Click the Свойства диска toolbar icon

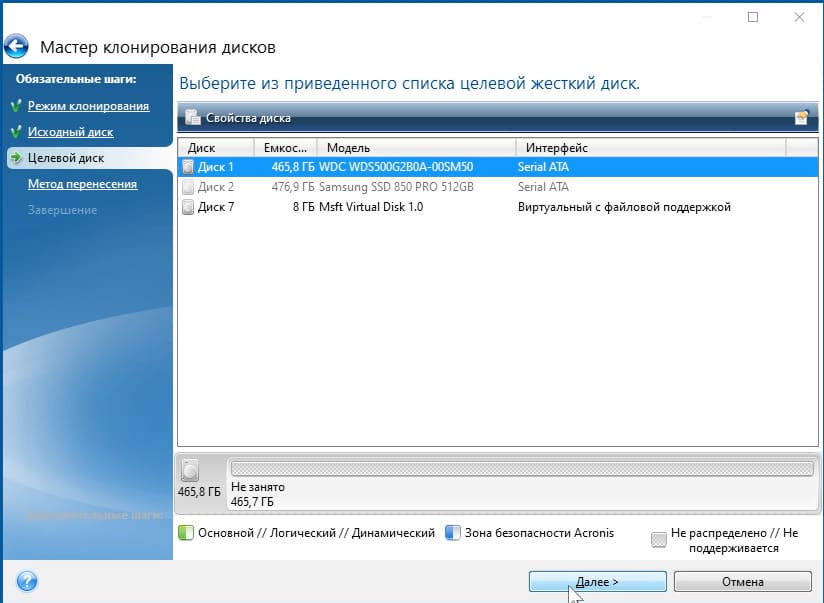pyautogui.click(x=193, y=117)
